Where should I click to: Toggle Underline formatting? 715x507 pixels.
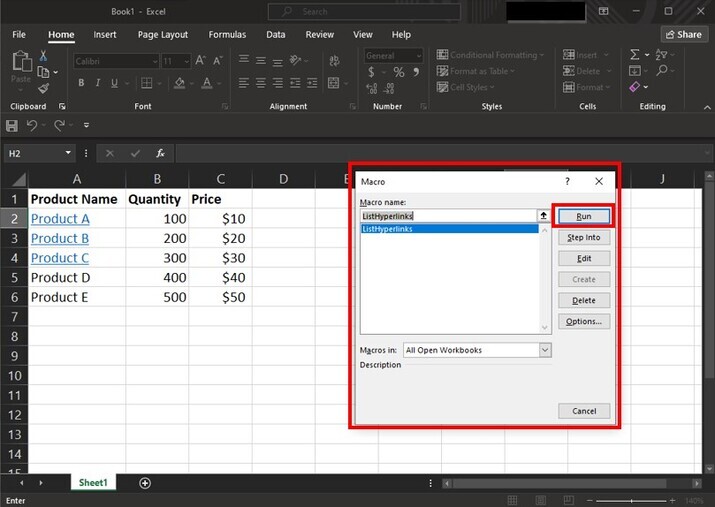click(x=114, y=83)
